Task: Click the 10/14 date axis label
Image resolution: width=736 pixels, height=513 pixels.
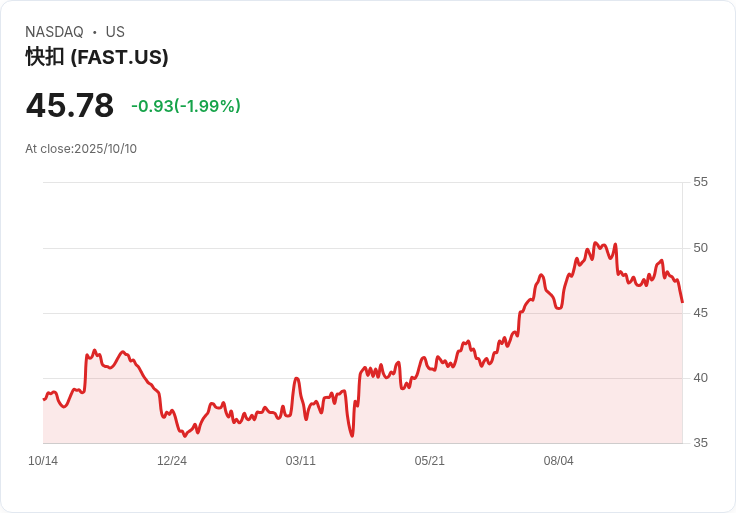Action: (x=43, y=461)
